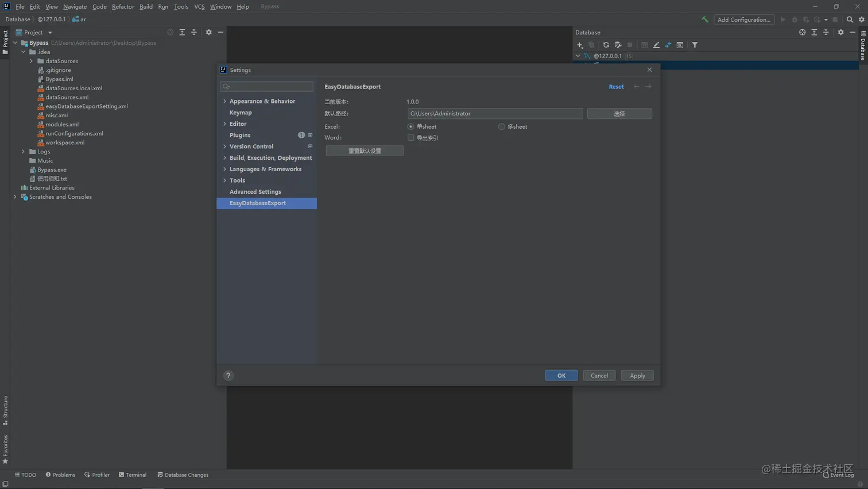Click OK in Settings dialog
This screenshot has width=868, height=489.
click(561, 376)
